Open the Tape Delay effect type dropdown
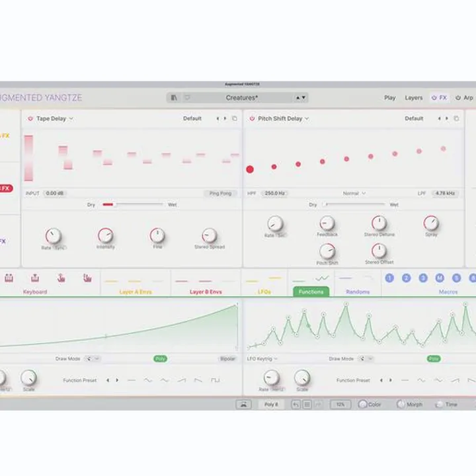 pyautogui.click(x=55, y=119)
